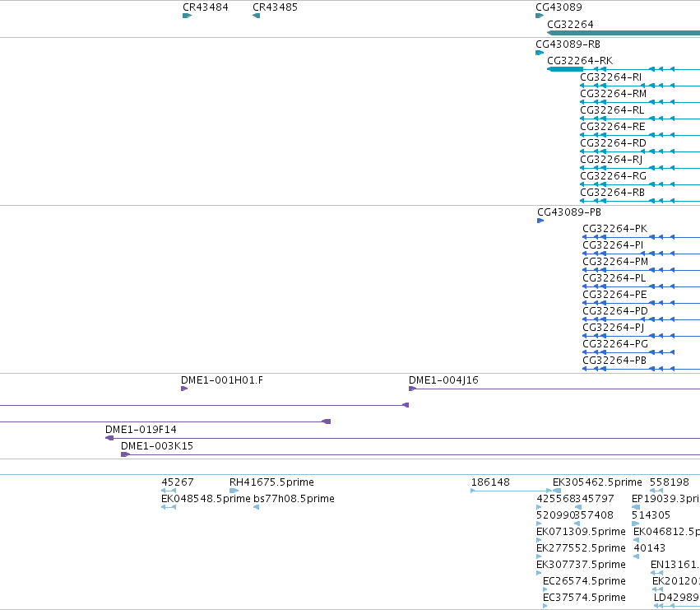Open CDS CG32264-PL
The width and height of the screenshot is (700, 610).
point(614,278)
